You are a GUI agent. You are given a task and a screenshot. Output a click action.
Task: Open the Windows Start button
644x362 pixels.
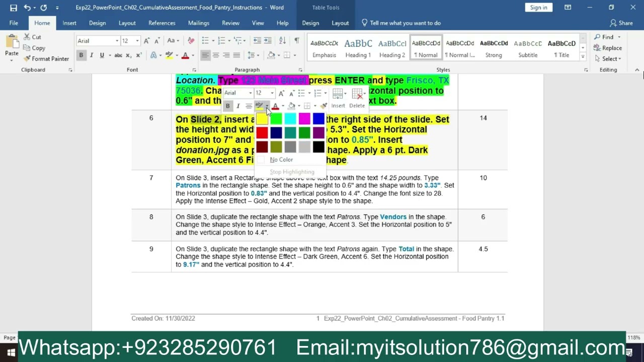[x=10, y=352]
